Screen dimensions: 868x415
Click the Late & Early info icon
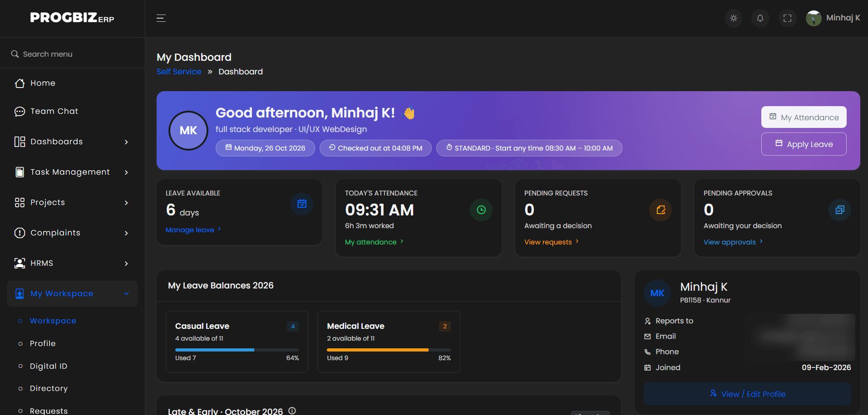pyautogui.click(x=292, y=410)
